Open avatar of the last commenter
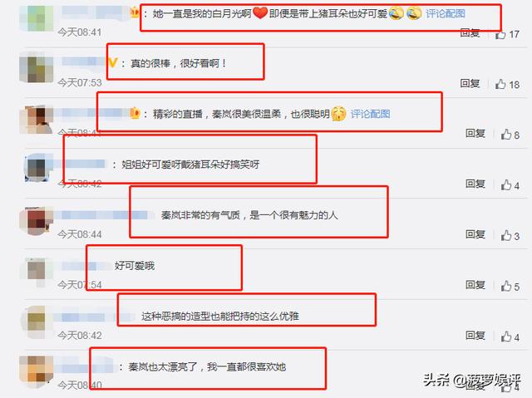 click(x=37, y=372)
